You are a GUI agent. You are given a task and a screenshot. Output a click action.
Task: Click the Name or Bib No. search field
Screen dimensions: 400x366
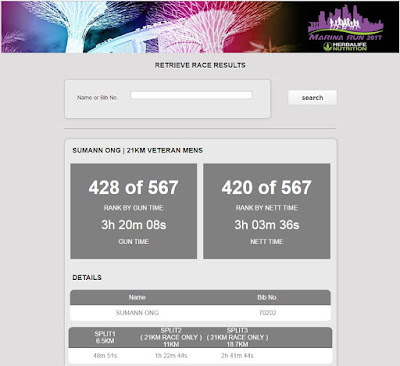click(191, 95)
